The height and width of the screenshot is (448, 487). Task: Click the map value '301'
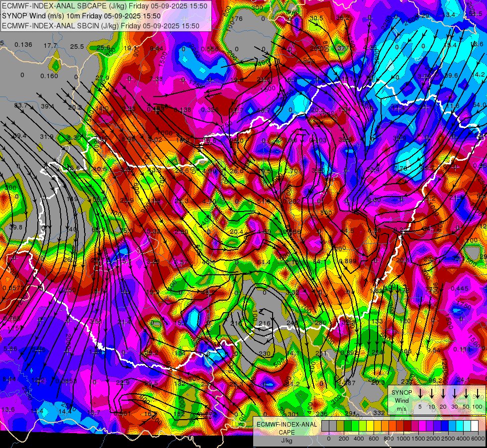293,414
